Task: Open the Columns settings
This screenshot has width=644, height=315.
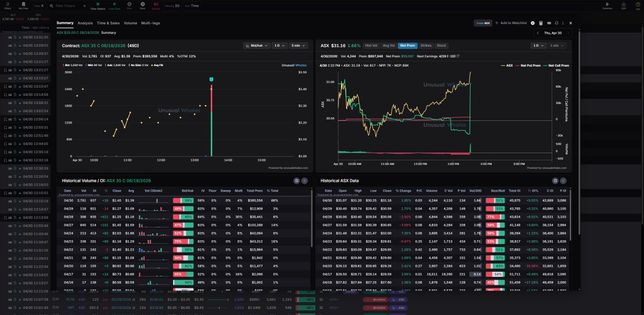Action: click(607, 6)
